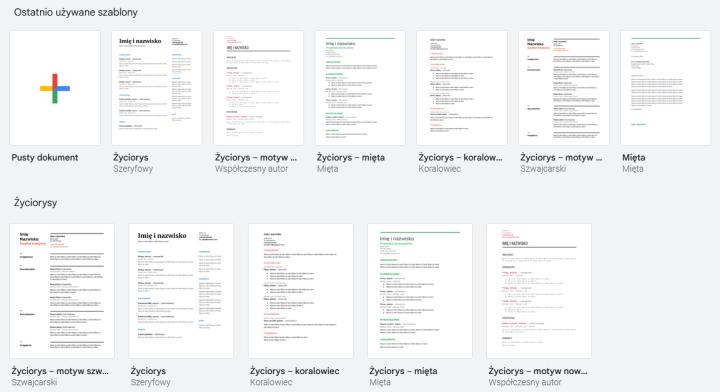720x392 pixels.
Task: Click the 'Koralowiec' subtitle in the recent templates row
Action: click(439, 169)
